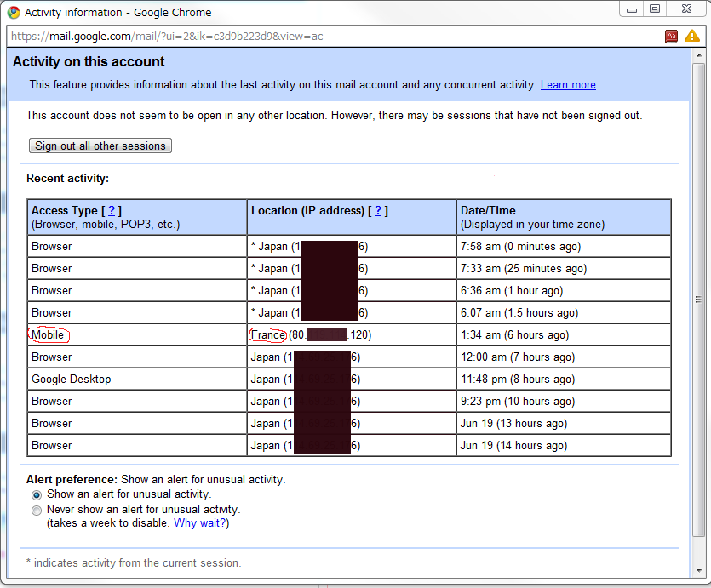Screen dimensions: 711x588
Task: Click the Date/Time column header
Action: (x=564, y=217)
